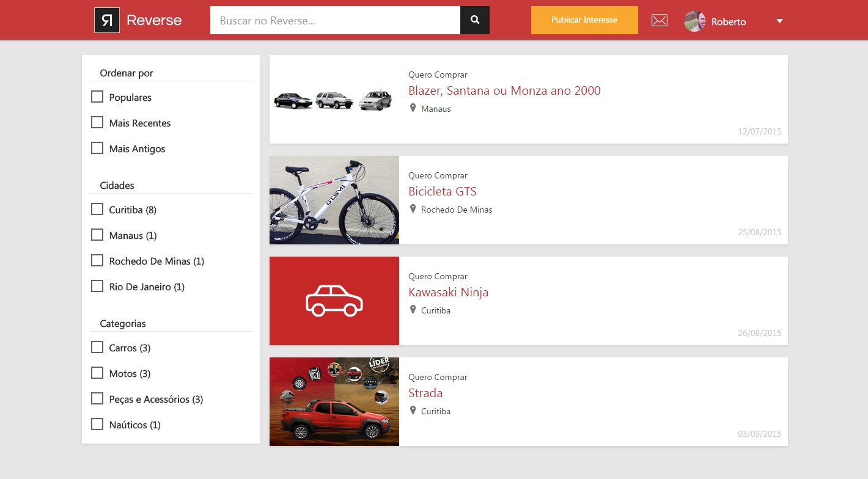Click the location pin on the Strada listing
Screen dimensions: 868x479
point(413,411)
